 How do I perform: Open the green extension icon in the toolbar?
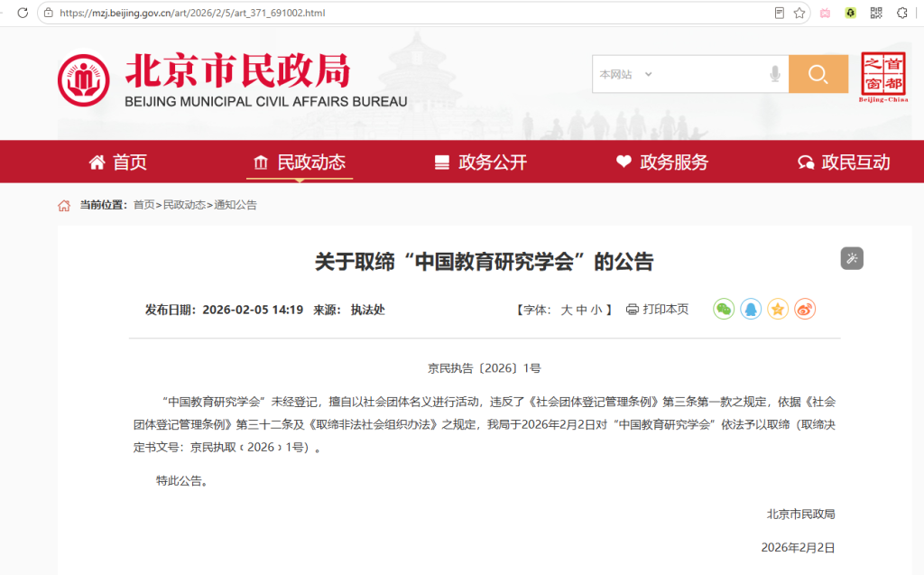850,13
